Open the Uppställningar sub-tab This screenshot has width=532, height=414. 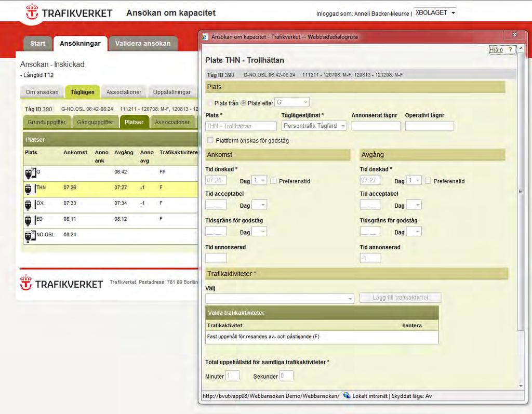click(x=171, y=92)
